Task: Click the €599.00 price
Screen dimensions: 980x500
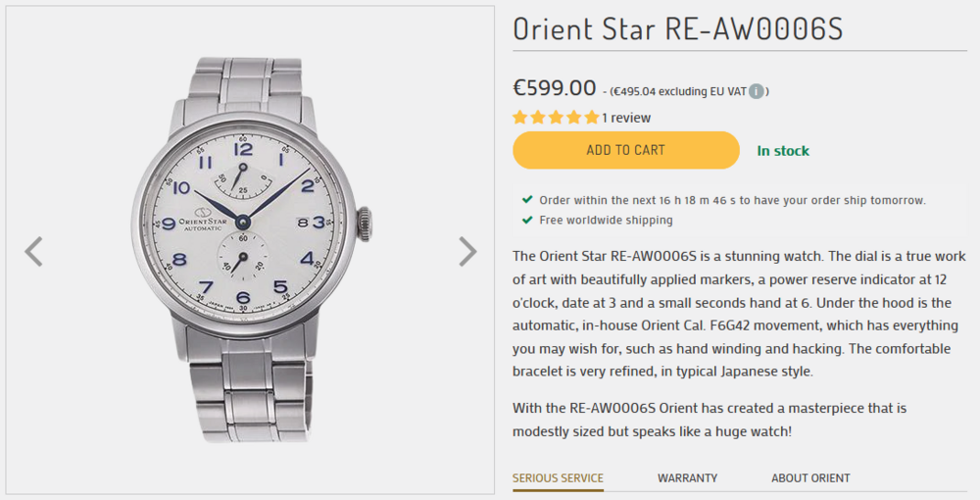Action: (554, 88)
